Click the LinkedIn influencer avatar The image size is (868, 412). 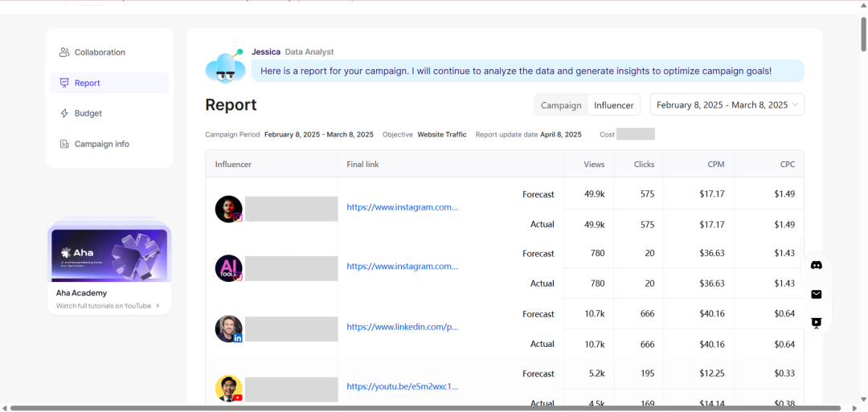pyautogui.click(x=228, y=328)
